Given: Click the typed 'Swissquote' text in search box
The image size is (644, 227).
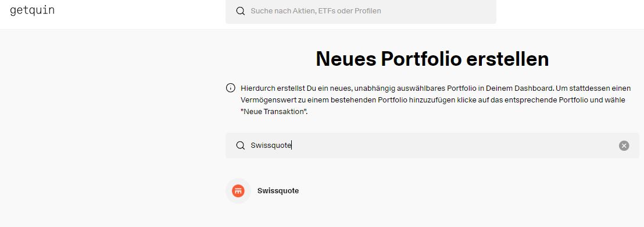Looking at the screenshot, I should click(271, 146).
